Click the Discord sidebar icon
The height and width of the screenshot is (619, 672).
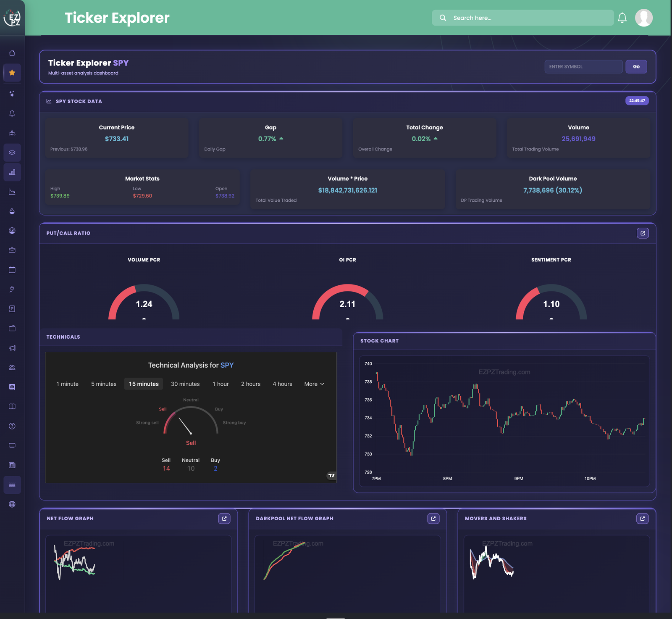pyautogui.click(x=12, y=387)
